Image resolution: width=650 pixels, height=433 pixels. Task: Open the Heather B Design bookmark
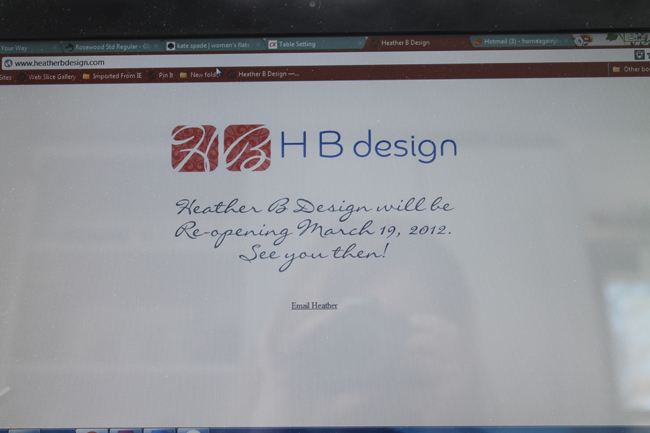pyautogui.click(x=263, y=74)
